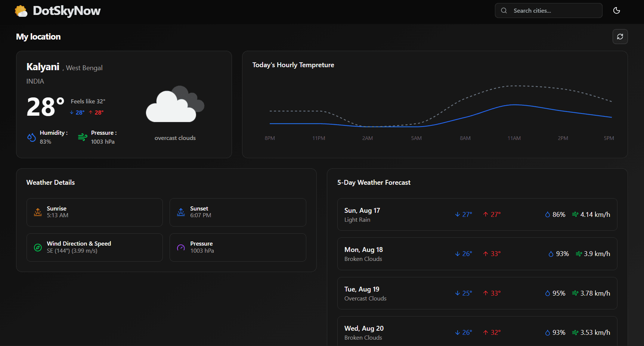Click the Sunset icon

181,212
